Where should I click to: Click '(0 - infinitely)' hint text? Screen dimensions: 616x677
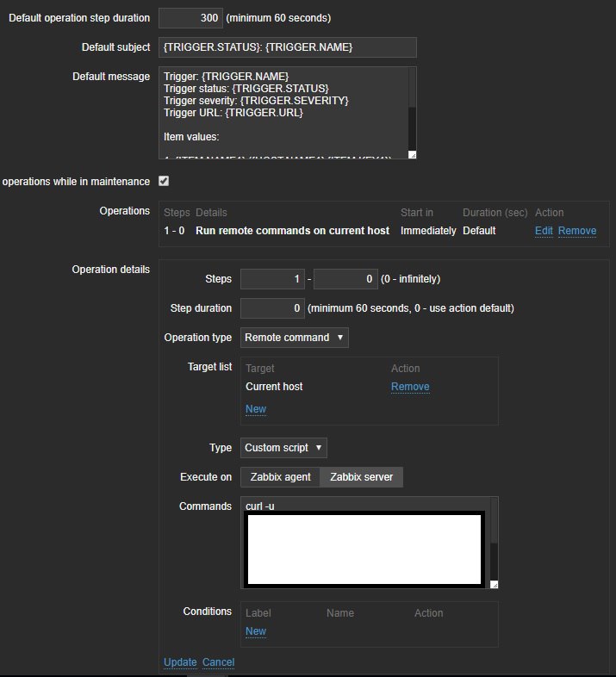pos(410,279)
